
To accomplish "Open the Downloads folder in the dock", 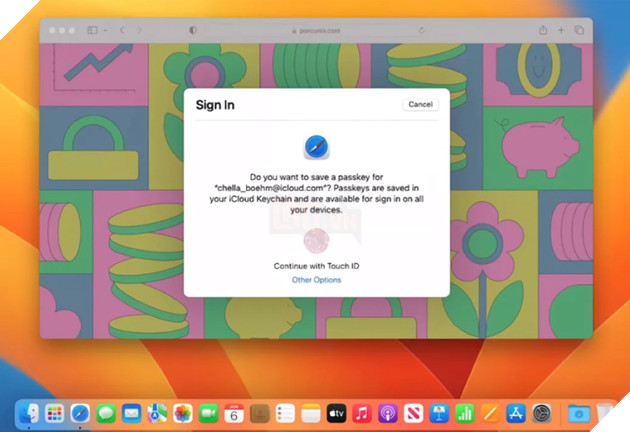I will coord(579,413).
